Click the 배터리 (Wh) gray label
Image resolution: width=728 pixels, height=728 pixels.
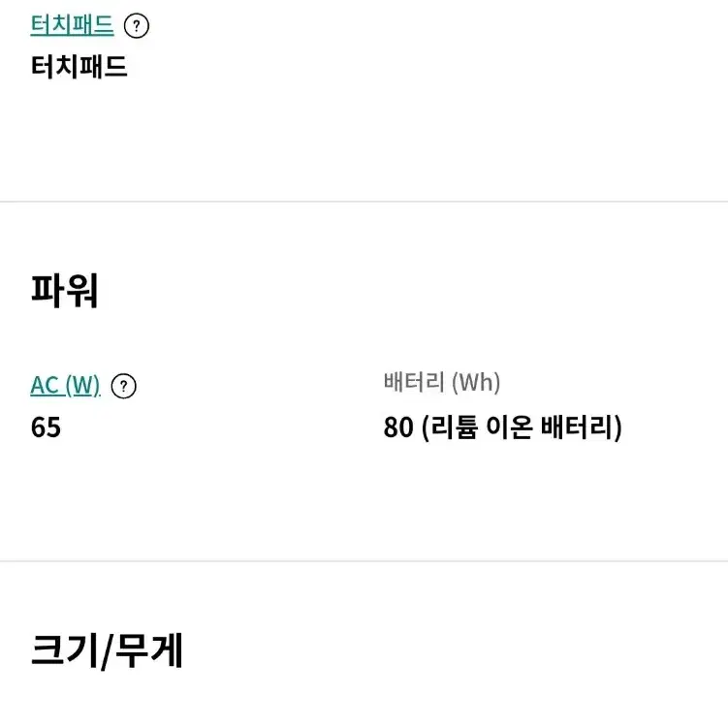click(x=441, y=383)
